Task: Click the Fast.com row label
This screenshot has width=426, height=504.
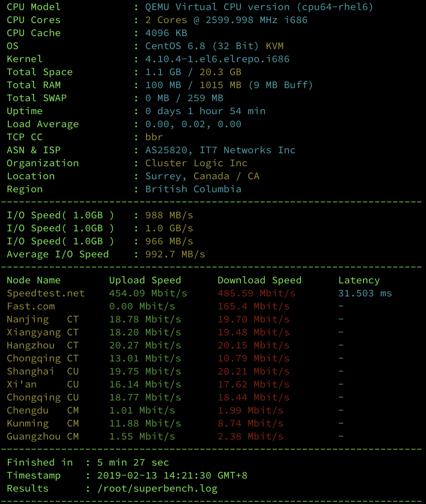Action: point(31,306)
